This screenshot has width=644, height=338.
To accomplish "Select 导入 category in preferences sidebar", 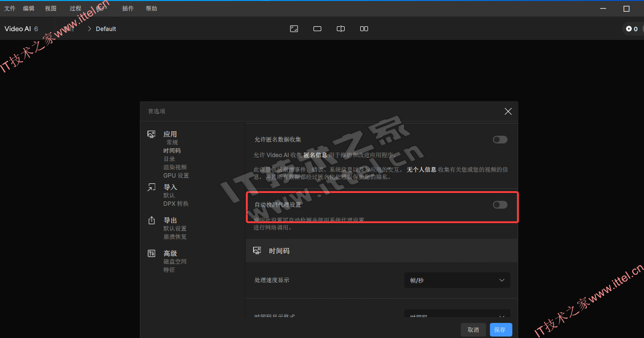I will (x=170, y=187).
